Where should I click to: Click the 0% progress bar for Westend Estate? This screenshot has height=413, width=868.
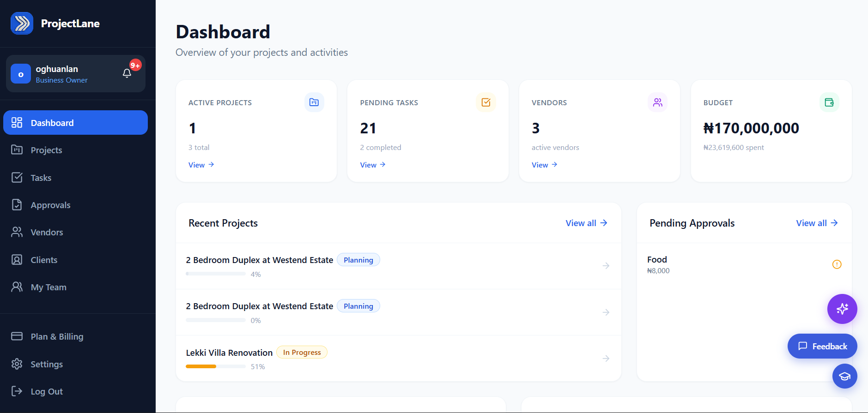tap(216, 320)
